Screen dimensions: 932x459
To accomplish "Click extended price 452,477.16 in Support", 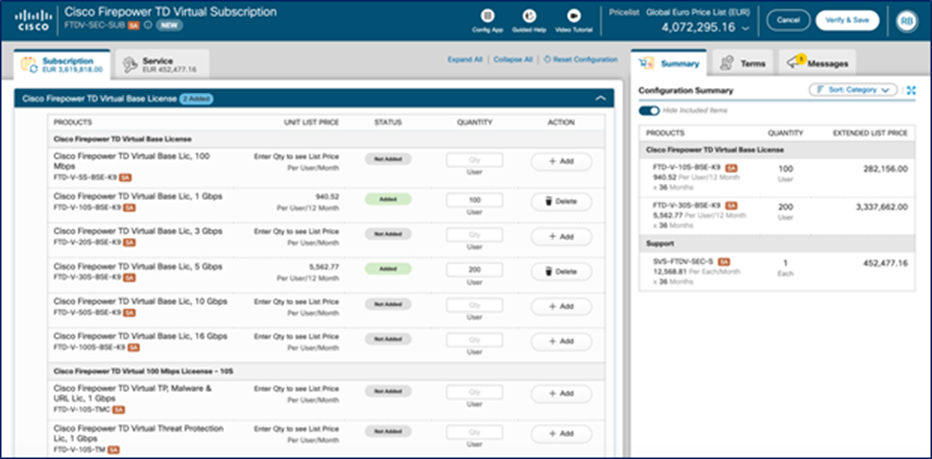I will 886,263.
